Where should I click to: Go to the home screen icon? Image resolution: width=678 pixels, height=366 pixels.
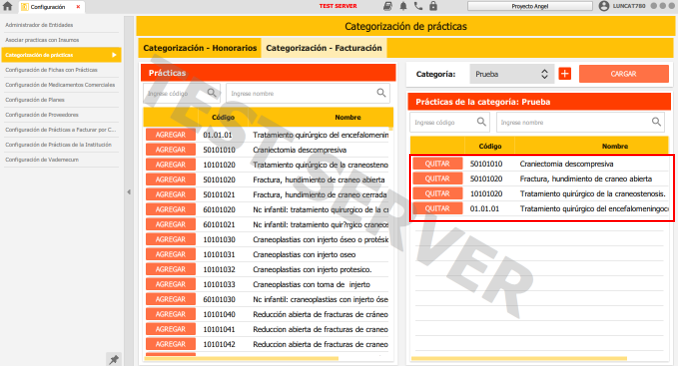[7, 6]
